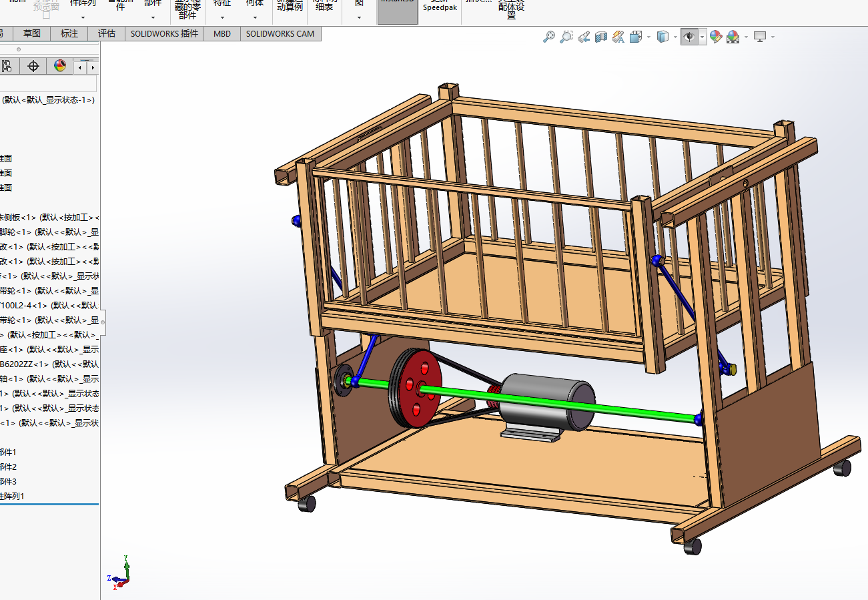Select the tree item ending in 件2
Image resolution: width=868 pixels, height=600 pixels.
[x=8, y=467]
